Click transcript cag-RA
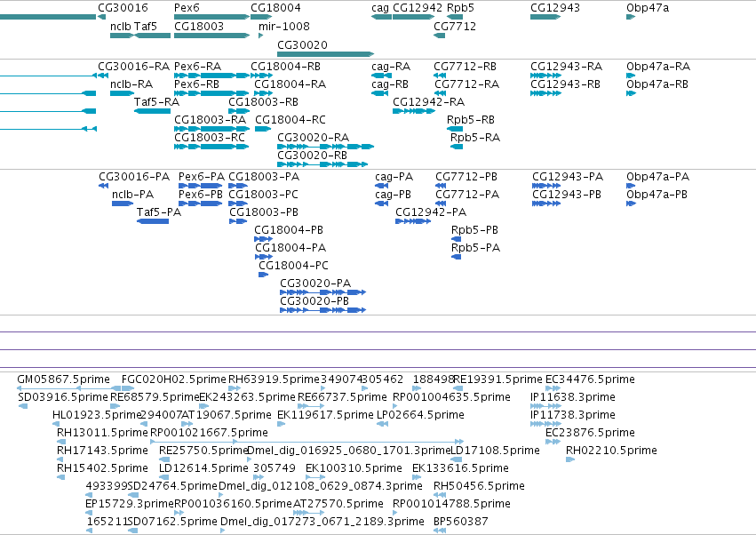 point(381,76)
